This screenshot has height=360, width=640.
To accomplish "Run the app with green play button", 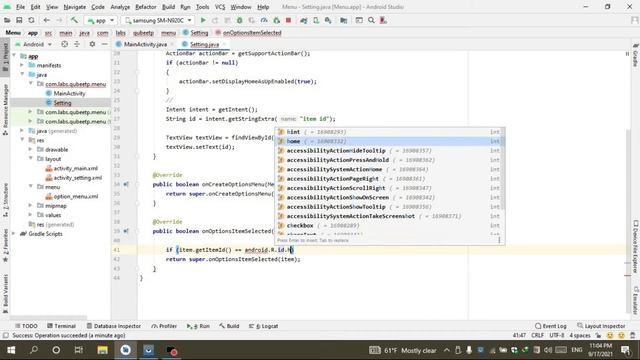I will [x=203, y=20].
